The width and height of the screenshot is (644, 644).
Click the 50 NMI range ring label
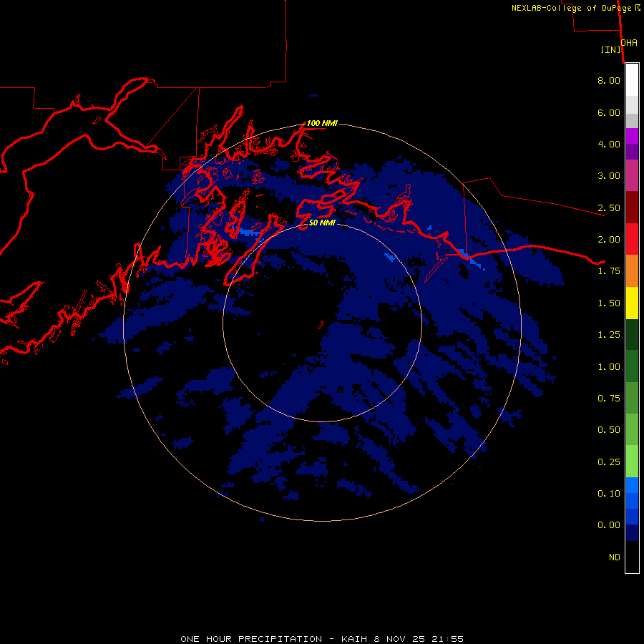[322, 223]
